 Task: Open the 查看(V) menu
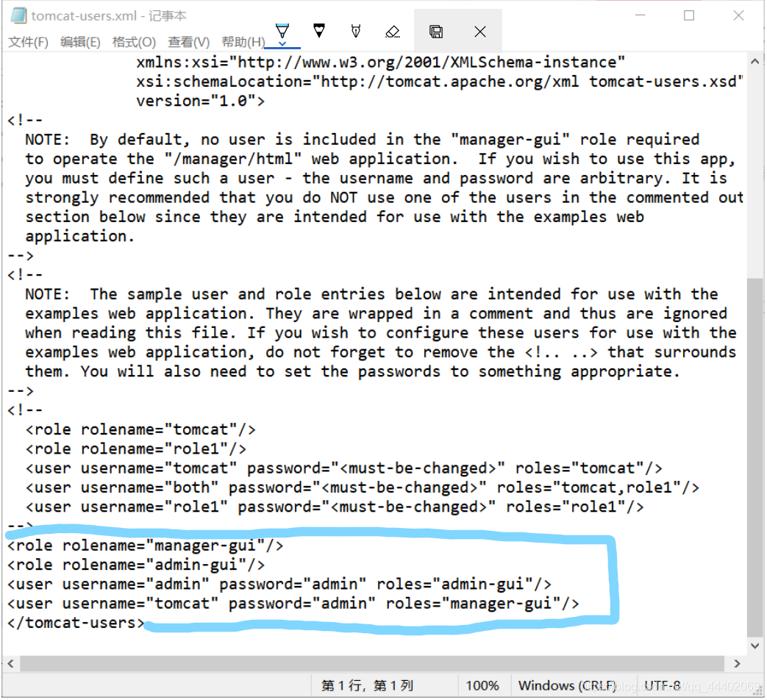coord(188,42)
